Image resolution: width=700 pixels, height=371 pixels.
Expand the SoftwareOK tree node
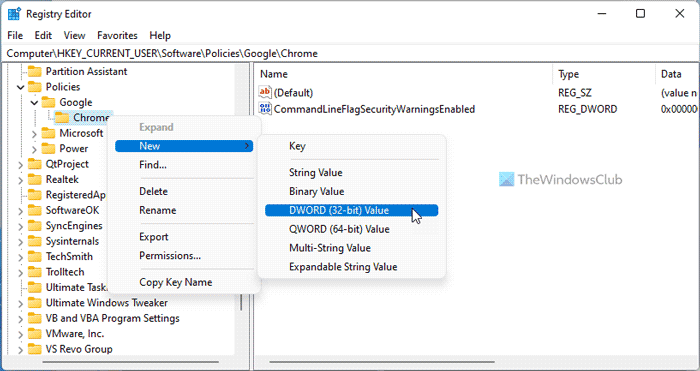pos(21,210)
